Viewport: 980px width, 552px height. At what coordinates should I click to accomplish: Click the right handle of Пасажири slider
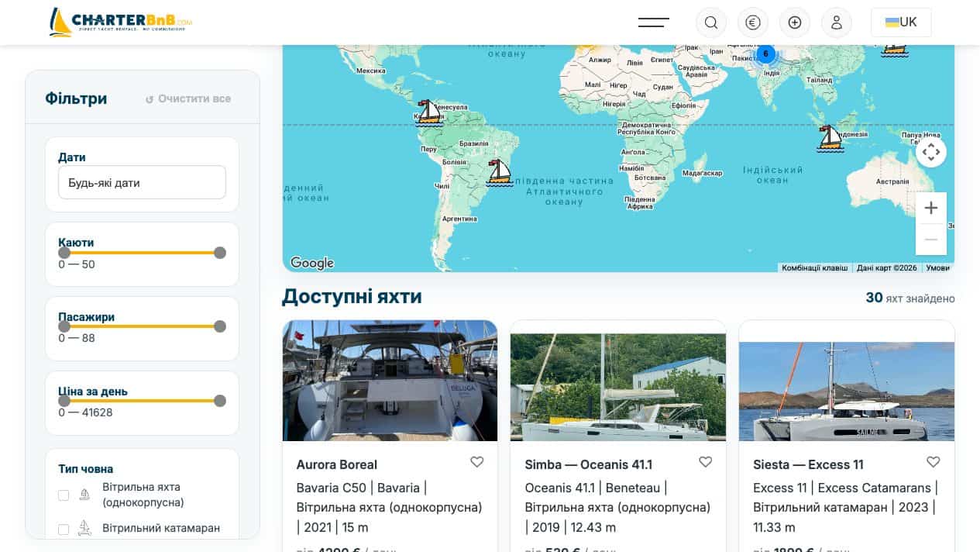click(220, 326)
